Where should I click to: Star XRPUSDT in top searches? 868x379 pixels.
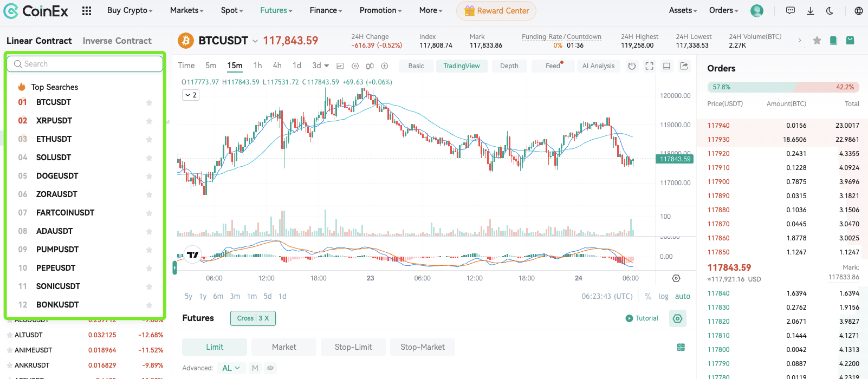[x=149, y=121]
